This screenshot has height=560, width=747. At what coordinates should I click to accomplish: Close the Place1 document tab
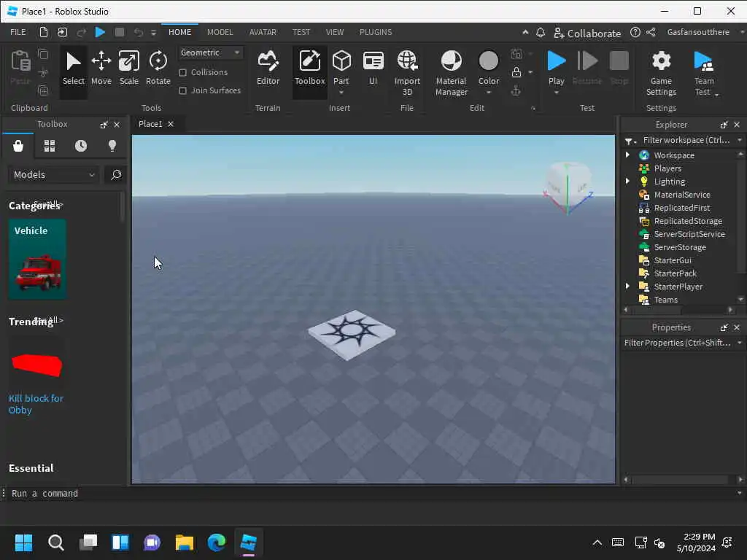171,124
